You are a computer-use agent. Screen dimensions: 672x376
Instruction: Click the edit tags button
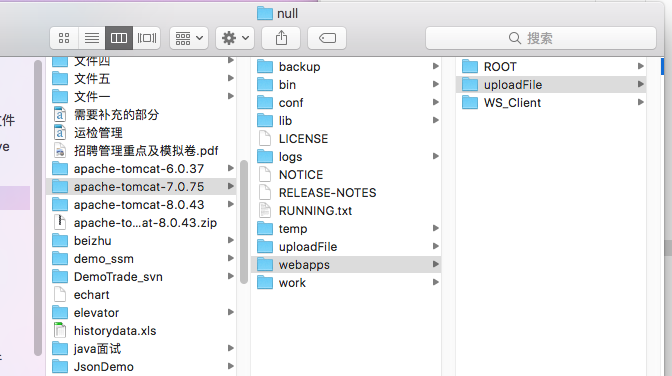pos(327,38)
